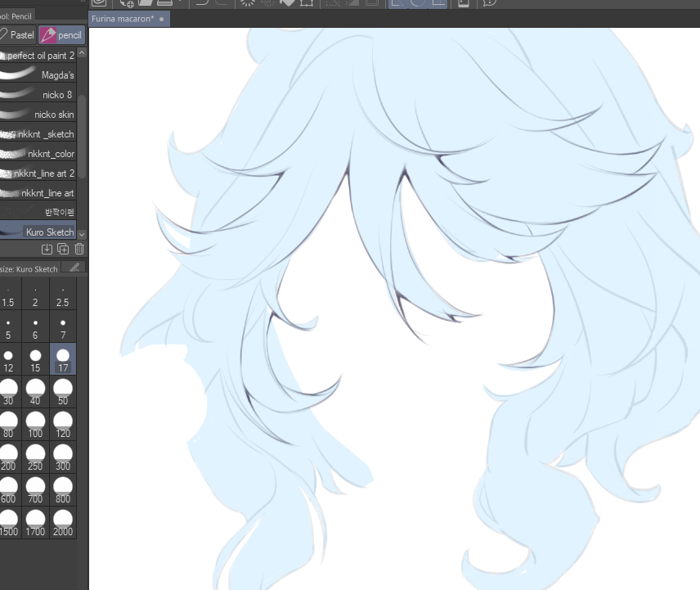
Task: Import sub tool material icon below brush list
Action: tap(47, 250)
